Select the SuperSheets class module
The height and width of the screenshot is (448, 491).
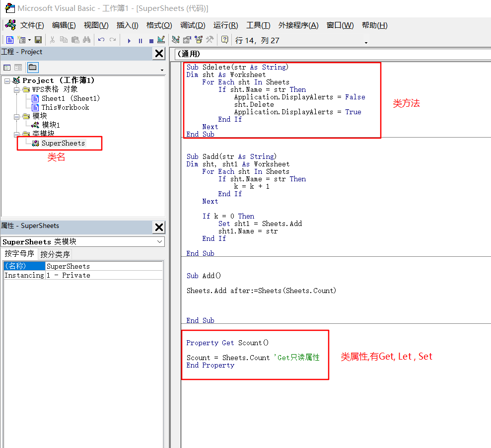pos(62,143)
